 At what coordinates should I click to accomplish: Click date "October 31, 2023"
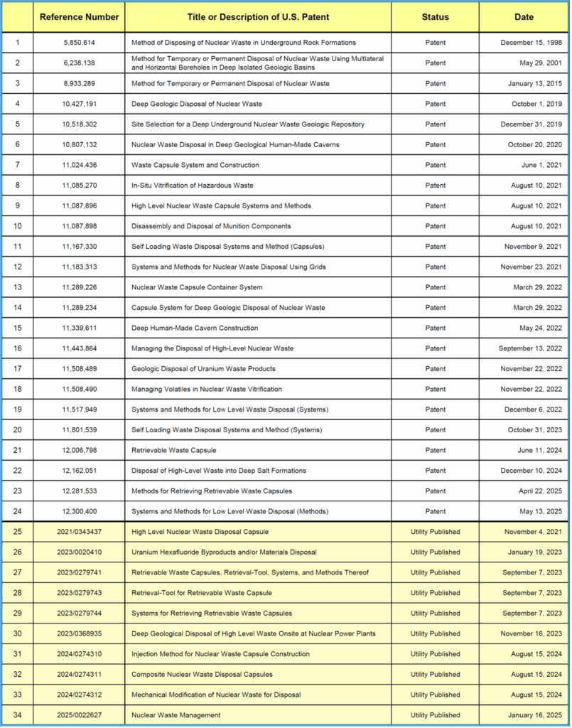(x=535, y=430)
